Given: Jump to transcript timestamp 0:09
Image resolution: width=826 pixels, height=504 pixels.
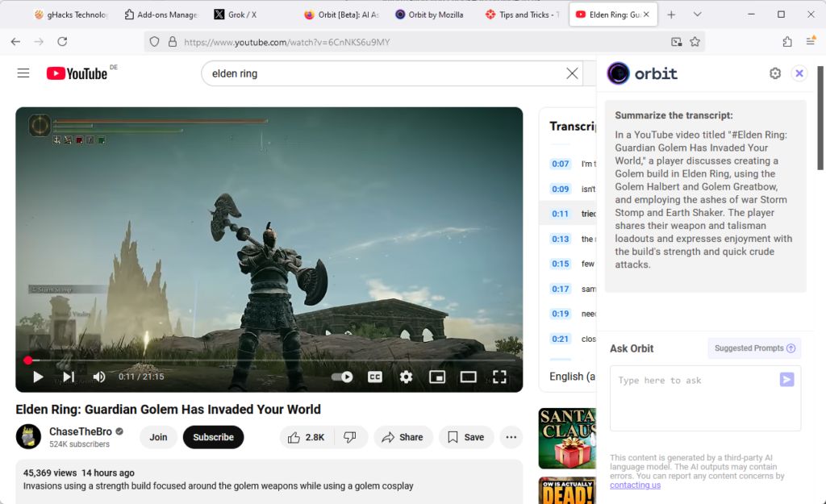Looking at the screenshot, I should pos(560,189).
